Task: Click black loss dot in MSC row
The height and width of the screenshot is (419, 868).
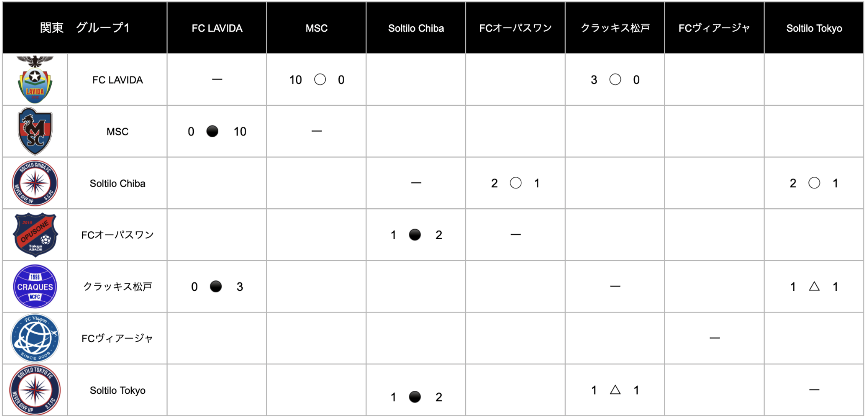Action: click(212, 131)
